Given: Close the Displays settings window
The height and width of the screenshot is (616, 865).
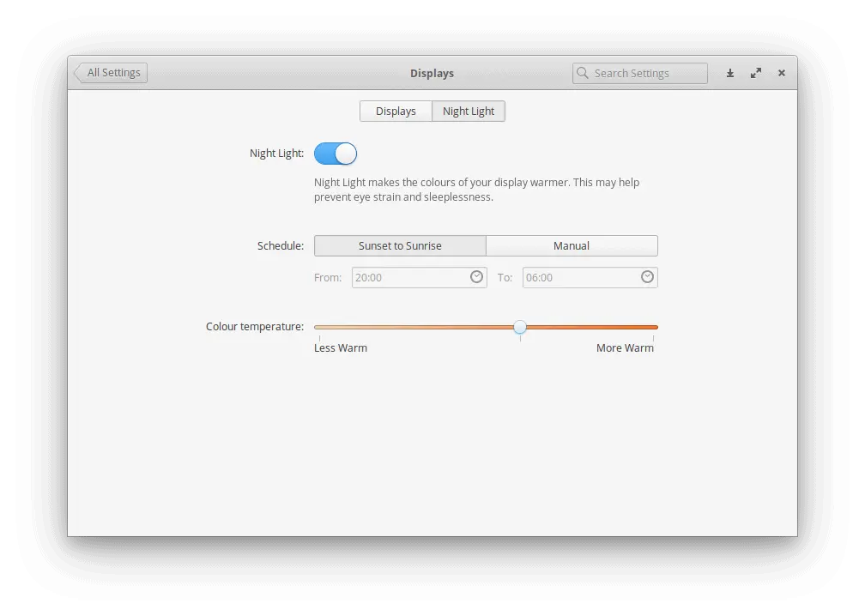Looking at the screenshot, I should tap(782, 74).
